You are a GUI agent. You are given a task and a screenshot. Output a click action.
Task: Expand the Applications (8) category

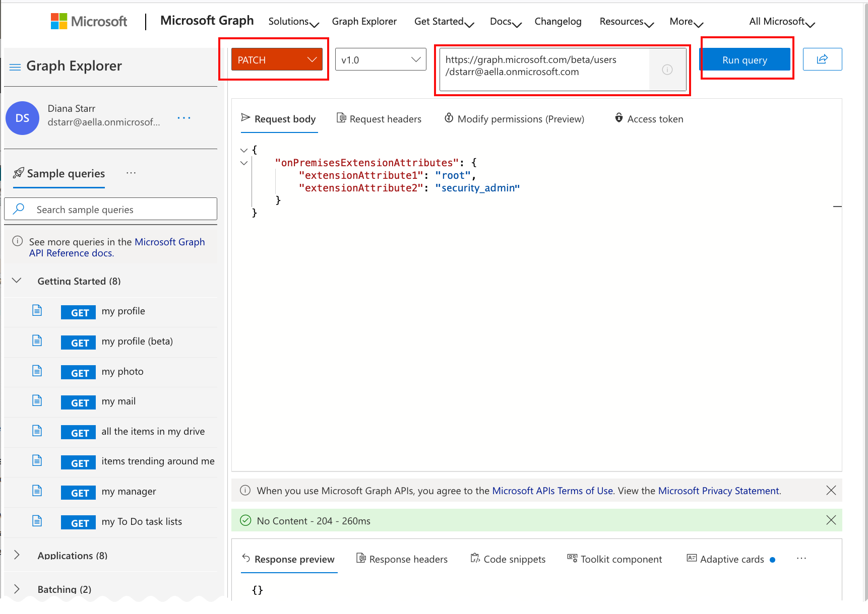[x=17, y=555]
